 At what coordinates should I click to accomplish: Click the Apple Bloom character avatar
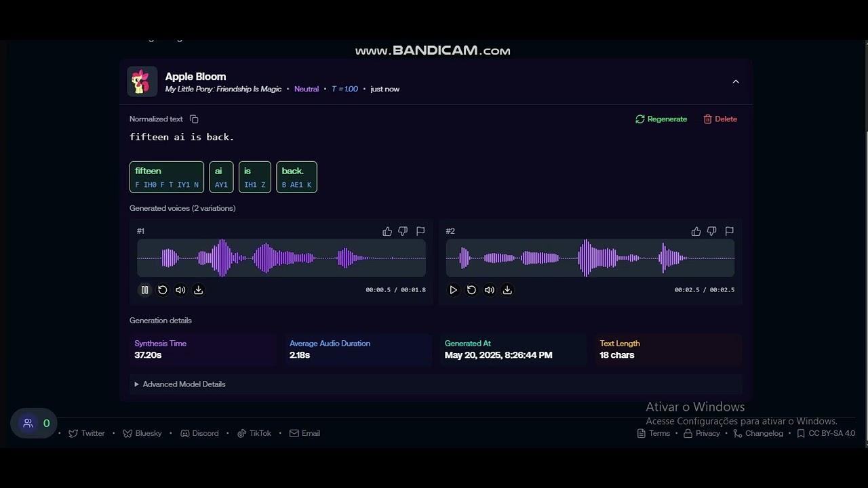142,81
